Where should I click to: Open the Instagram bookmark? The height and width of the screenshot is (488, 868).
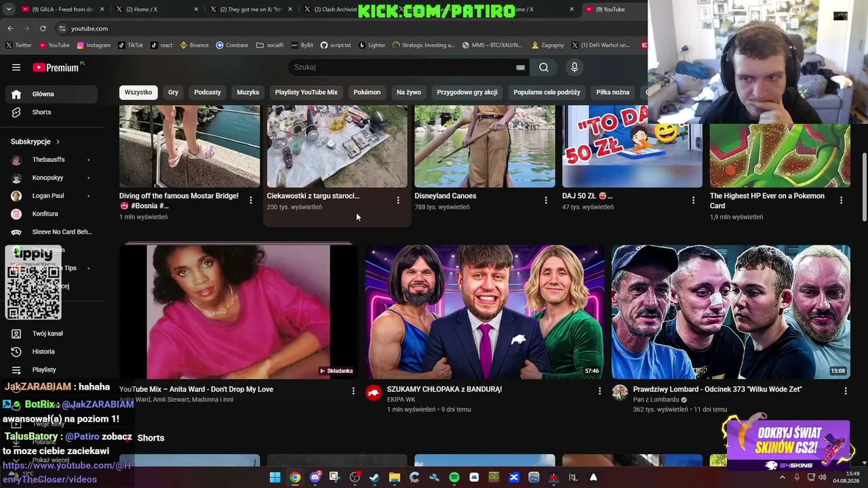pos(94,45)
